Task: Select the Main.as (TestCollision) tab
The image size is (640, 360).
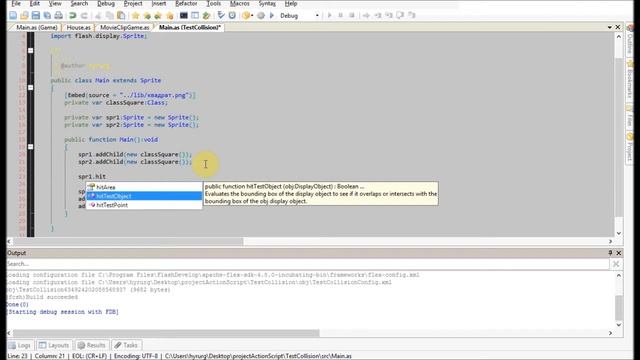Action: (x=189, y=27)
